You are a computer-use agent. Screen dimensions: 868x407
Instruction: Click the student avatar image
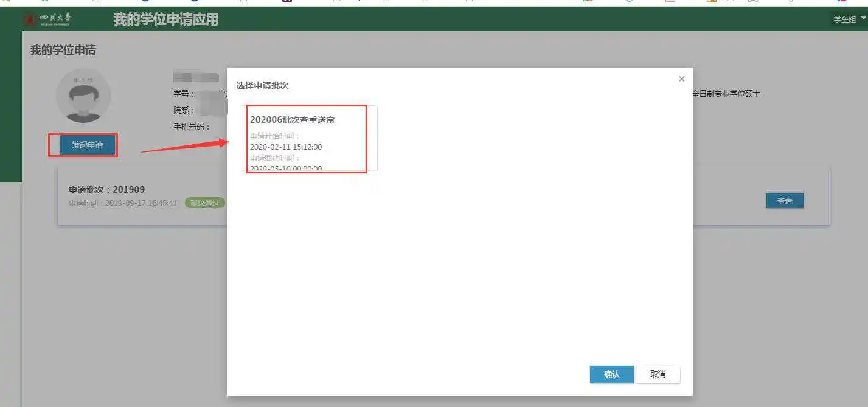(x=83, y=96)
